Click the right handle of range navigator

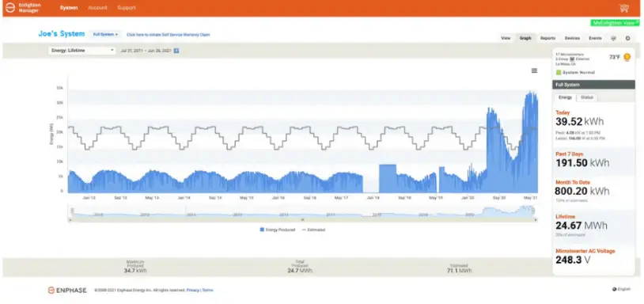(x=533, y=211)
